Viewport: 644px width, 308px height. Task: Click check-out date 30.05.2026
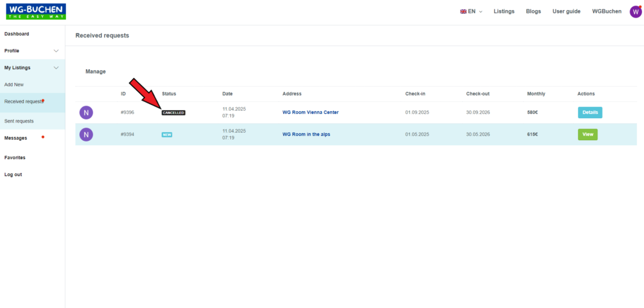click(x=478, y=134)
